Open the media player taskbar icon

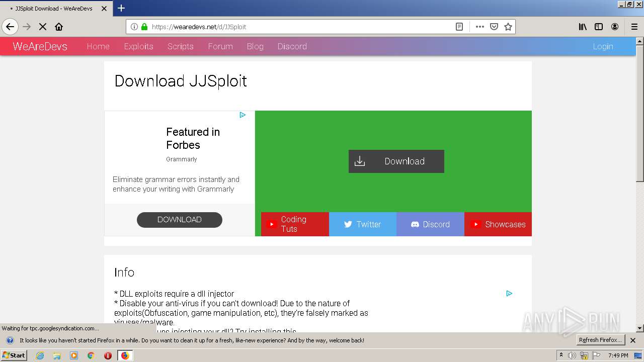(74, 355)
